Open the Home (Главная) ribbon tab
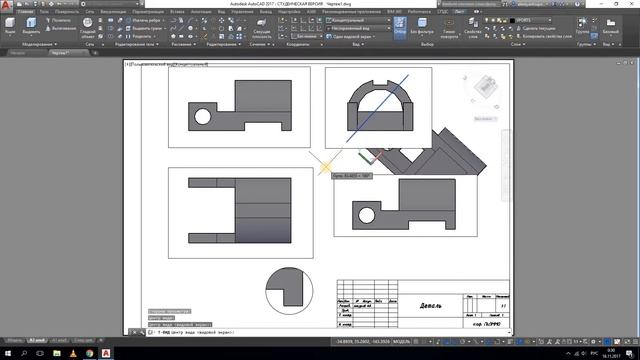The height and width of the screenshot is (360, 640). (25, 12)
